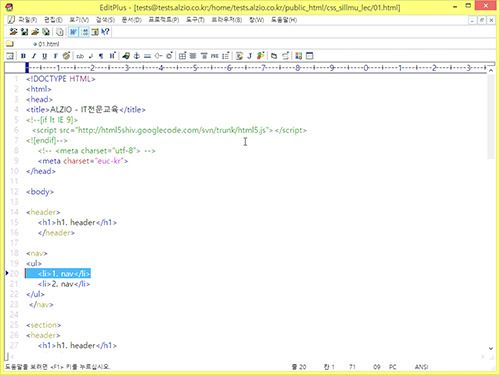Toggle line numbers display button

pyautogui.click(x=85, y=32)
